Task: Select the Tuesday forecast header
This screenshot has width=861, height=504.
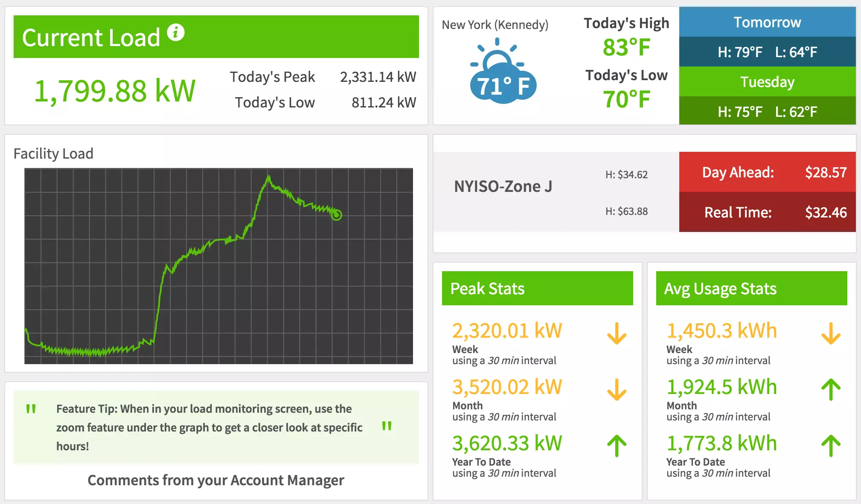Action: pyautogui.click(x=767, y=81)
